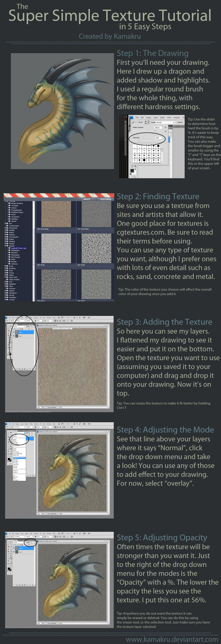Click character panel icon in Step 3 options bar
This screenshot has width=221, height=644.
72,321
